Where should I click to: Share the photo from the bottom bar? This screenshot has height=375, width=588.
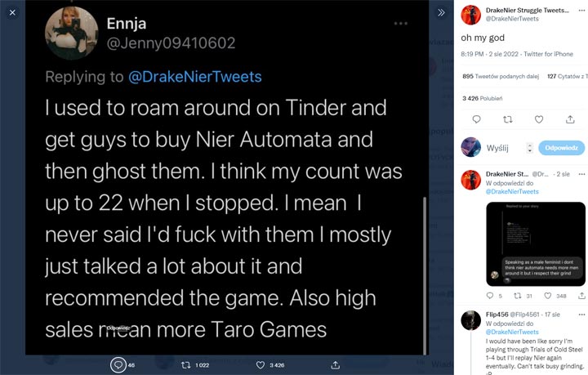tap(335, 364)
